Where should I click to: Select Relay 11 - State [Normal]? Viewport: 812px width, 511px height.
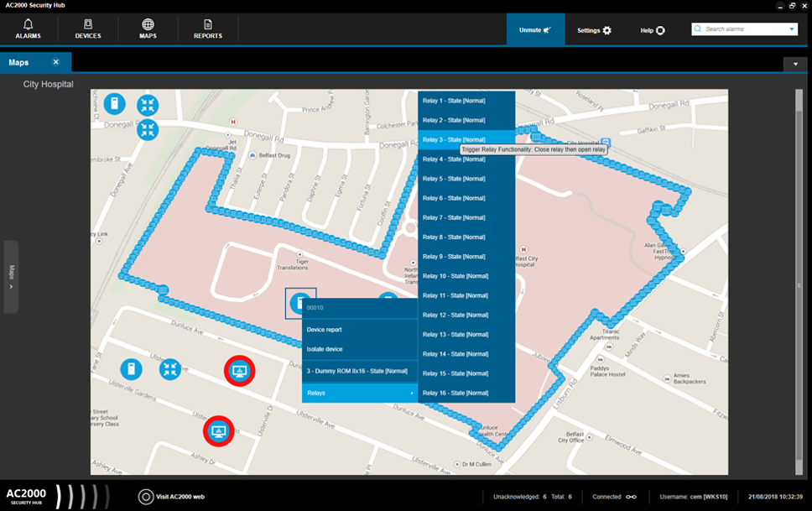point(466,295)
